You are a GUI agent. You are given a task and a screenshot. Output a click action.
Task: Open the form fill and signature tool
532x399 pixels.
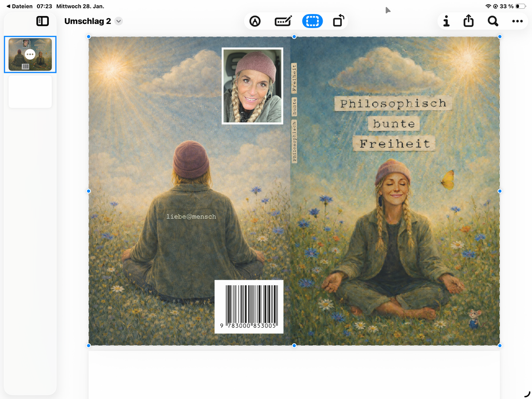tap(283, 21)
